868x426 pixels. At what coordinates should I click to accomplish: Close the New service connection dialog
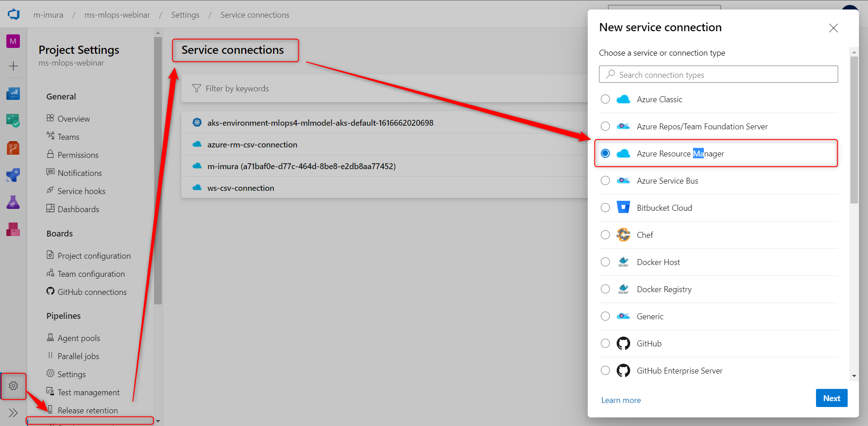[x=834, y=28]
